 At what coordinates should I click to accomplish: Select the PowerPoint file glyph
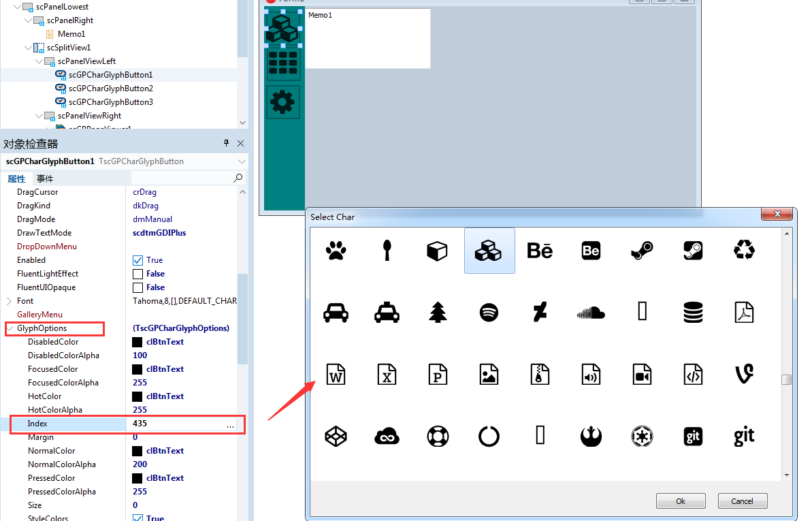coord(438,375)
